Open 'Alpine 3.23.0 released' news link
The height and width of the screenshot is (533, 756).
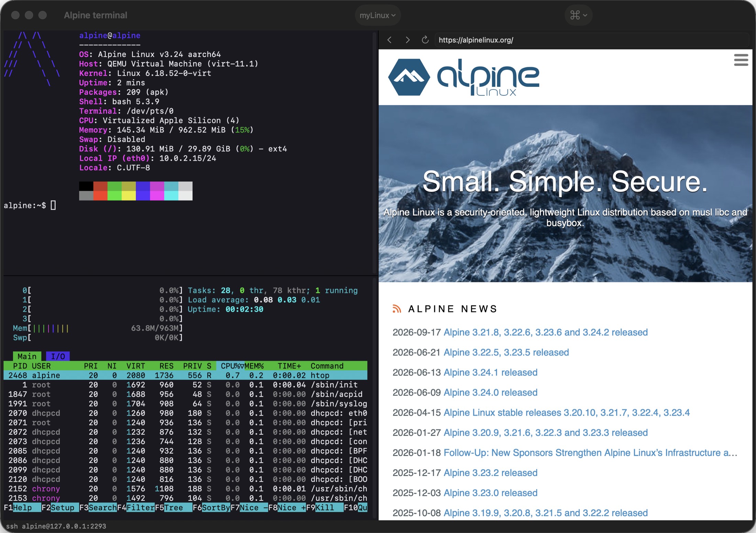[490, 493]
